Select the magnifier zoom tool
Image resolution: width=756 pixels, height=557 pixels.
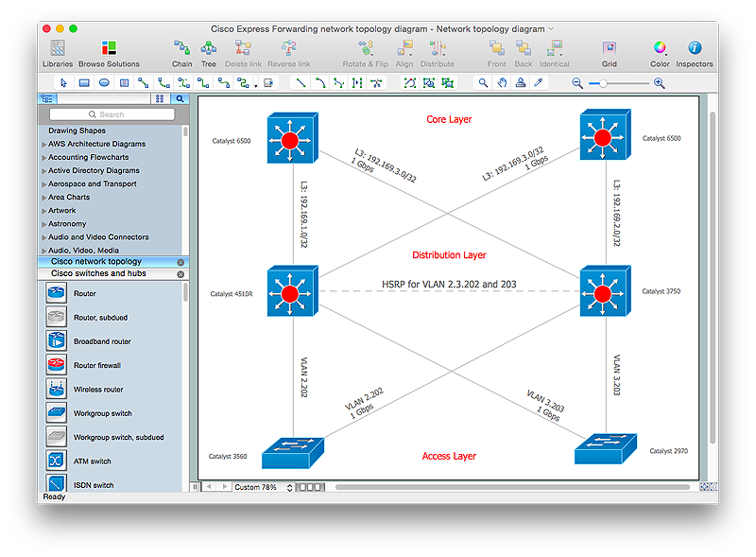(483, 83)
